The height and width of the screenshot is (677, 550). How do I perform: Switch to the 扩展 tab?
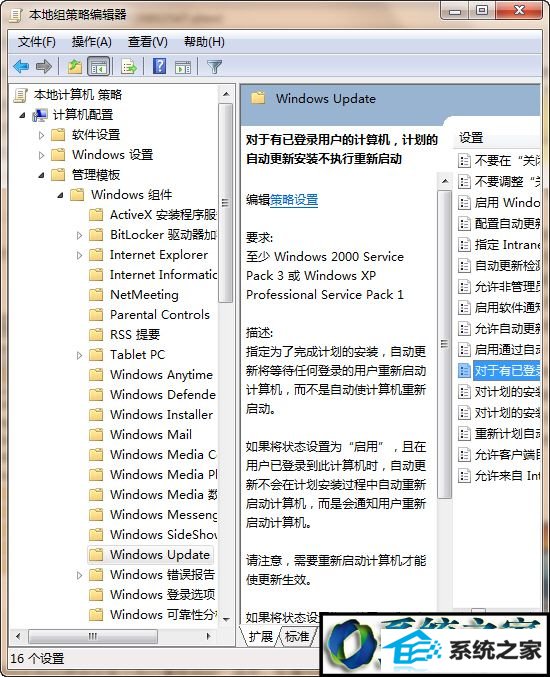[260, 636]
